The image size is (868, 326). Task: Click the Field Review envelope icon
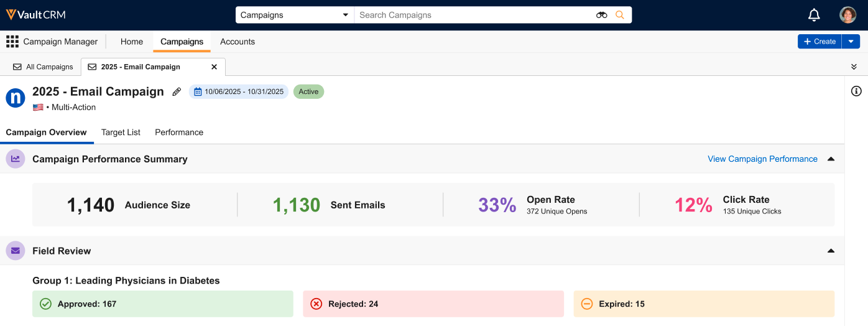point(16,251)
